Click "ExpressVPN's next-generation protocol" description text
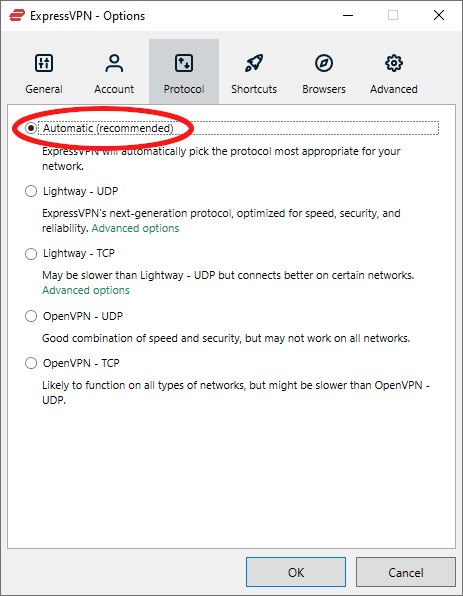Image resolution: width=463 pixels, height=596 pixels. click(x=221, y=220)
